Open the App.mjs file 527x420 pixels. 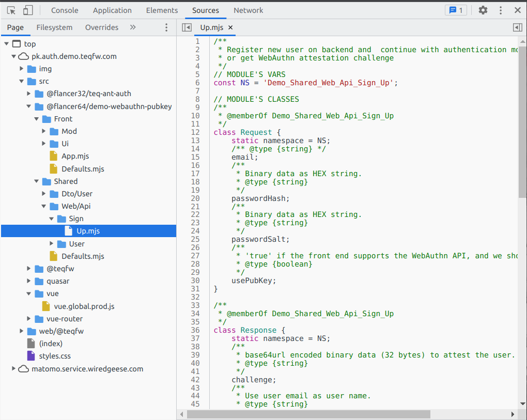coord(75,156)
